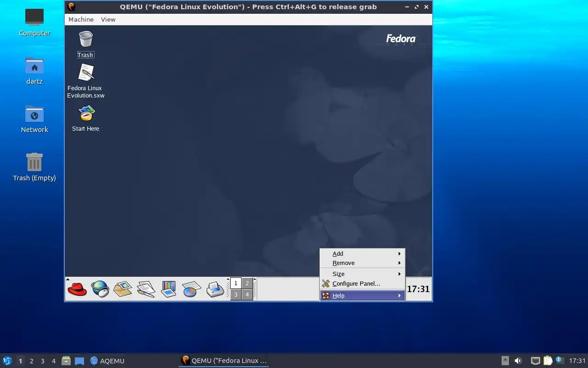Image resolution: width=588 pixels, height=368 pixels.
Task: Click the AQEMU taskbar button
Action: coord(107,361)
